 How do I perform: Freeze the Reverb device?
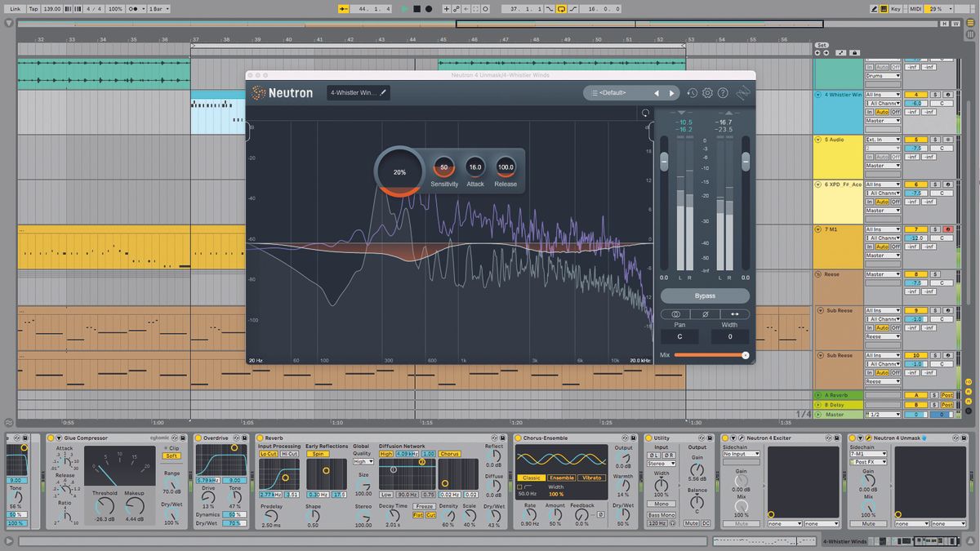tap(425, 505)
